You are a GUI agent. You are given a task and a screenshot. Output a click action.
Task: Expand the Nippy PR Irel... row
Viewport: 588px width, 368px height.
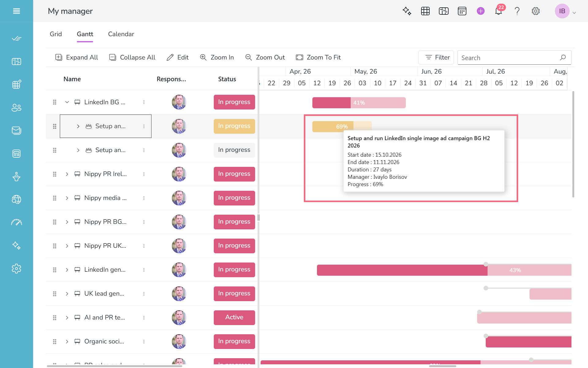coord(67,174)
